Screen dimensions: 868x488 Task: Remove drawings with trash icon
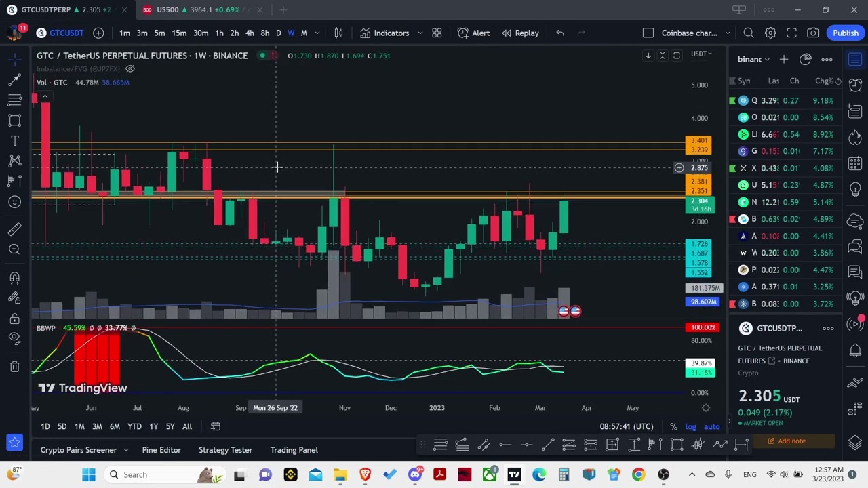[14, 367]
